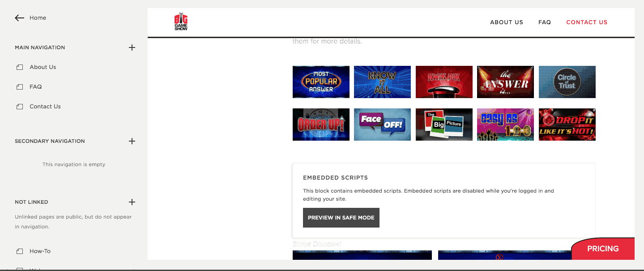Select the Circle of Trust thumbnail
Screen dimensions: 644x271
tap(567, 82)
